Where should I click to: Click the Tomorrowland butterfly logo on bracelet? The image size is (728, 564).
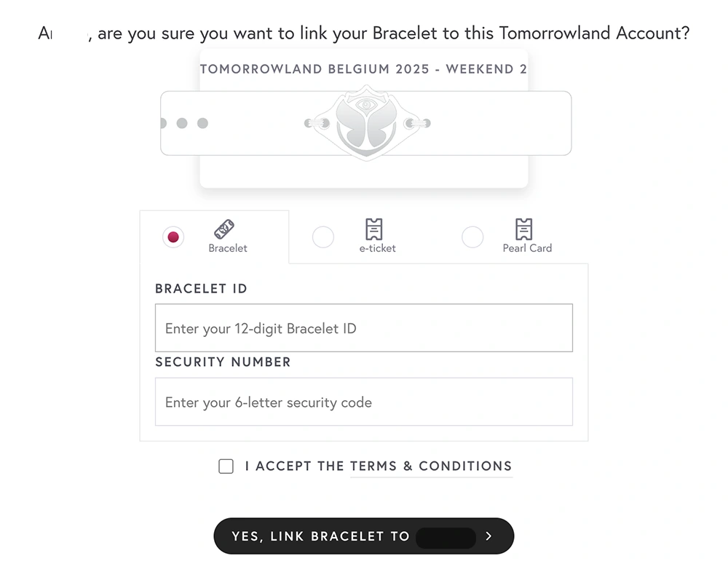(x=365, y=123)
